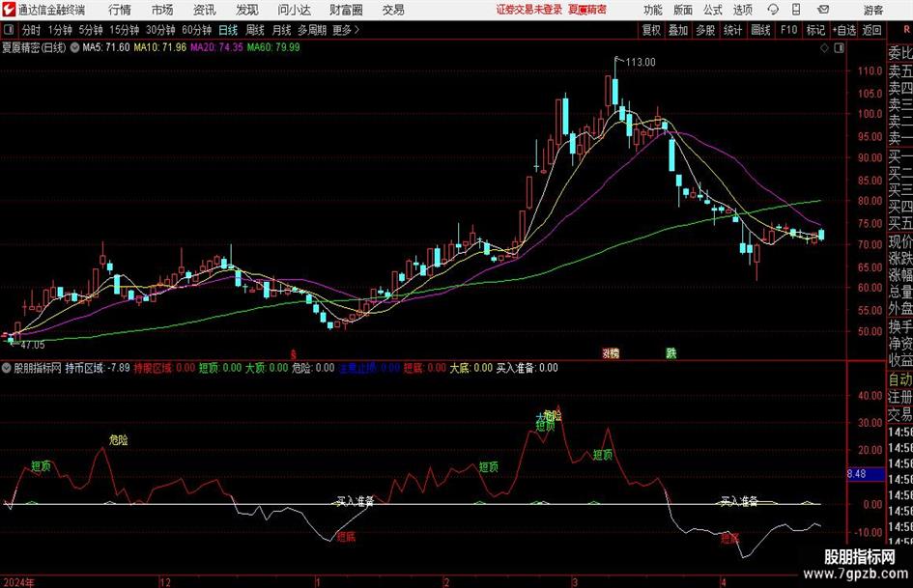The image size is (913, 588).
Task: Click the red R icon
Action: pyautogui.click(x=906, y=30)
